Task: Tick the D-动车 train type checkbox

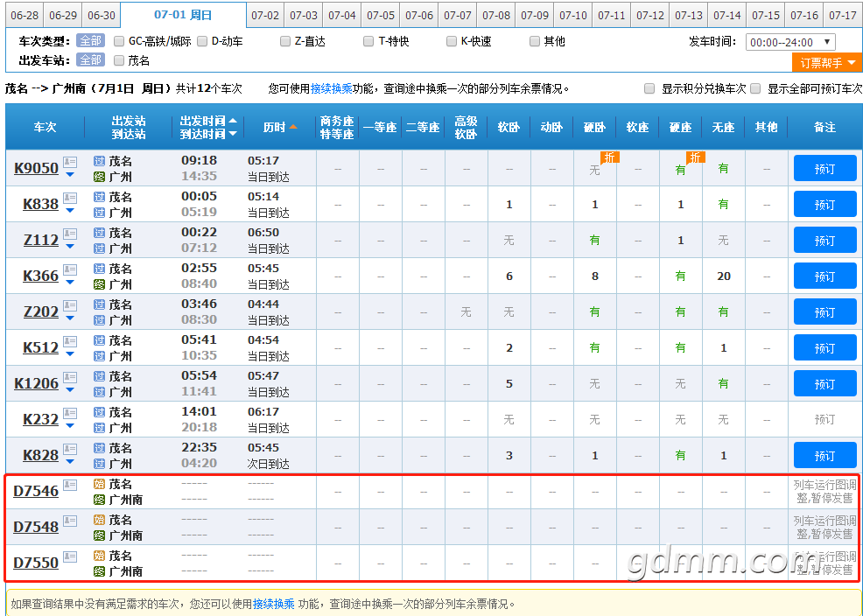Action: click(202, 41)
